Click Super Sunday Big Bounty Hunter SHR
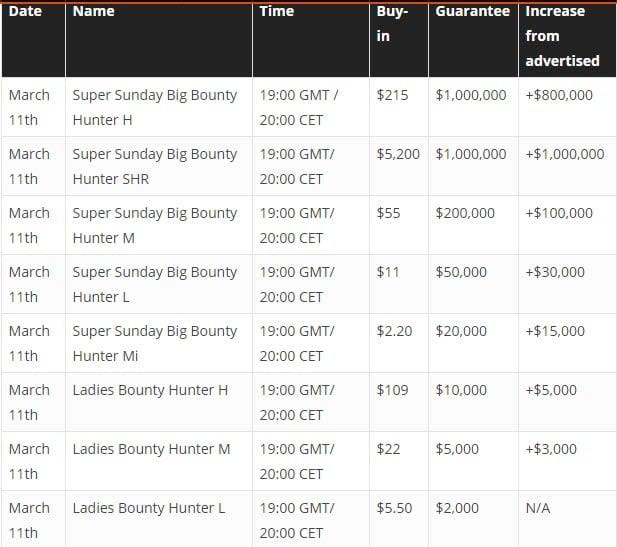This screenshot has height=547, width=617. pyautogui.click(x=155, y=166)
